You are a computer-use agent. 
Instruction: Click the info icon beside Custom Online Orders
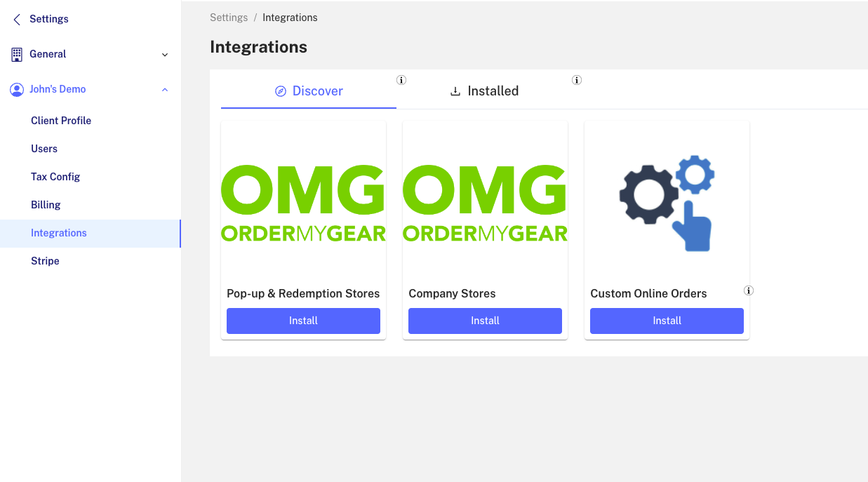[749, 290]
